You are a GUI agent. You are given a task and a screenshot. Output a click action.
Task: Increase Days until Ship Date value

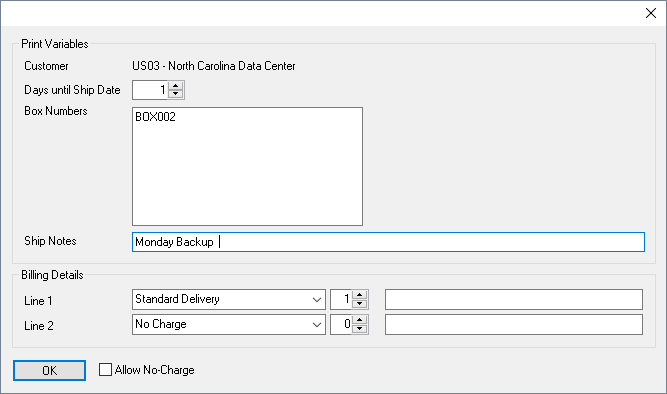pos(175,86)
